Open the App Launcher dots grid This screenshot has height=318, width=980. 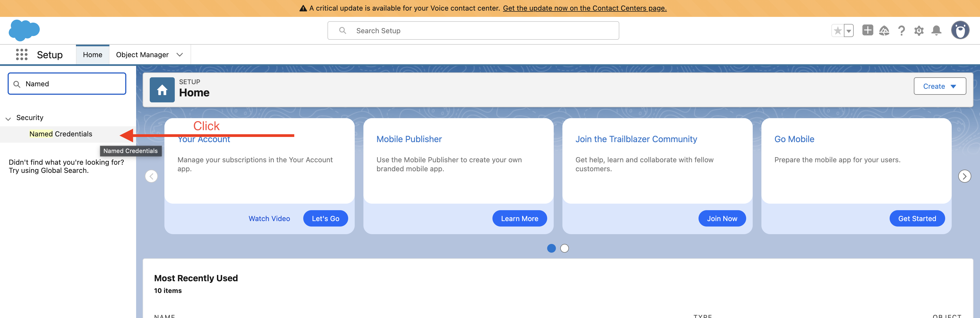22,54
